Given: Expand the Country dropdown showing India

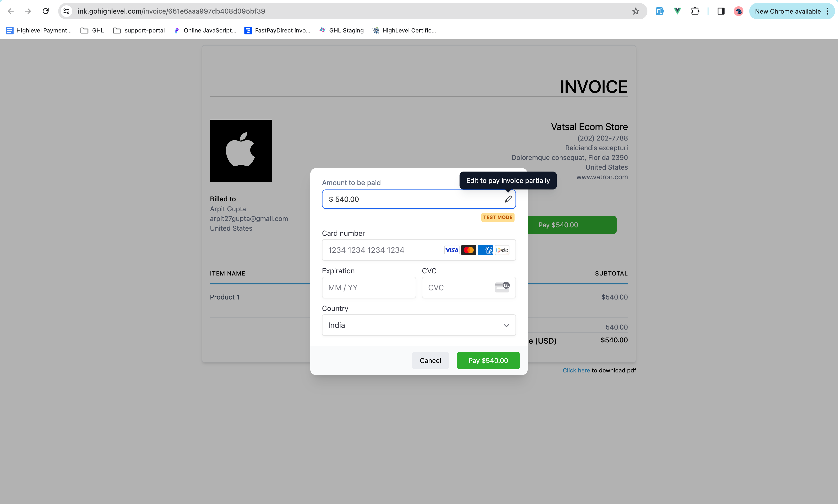Looking at the screenshot, I should [418, 325].
